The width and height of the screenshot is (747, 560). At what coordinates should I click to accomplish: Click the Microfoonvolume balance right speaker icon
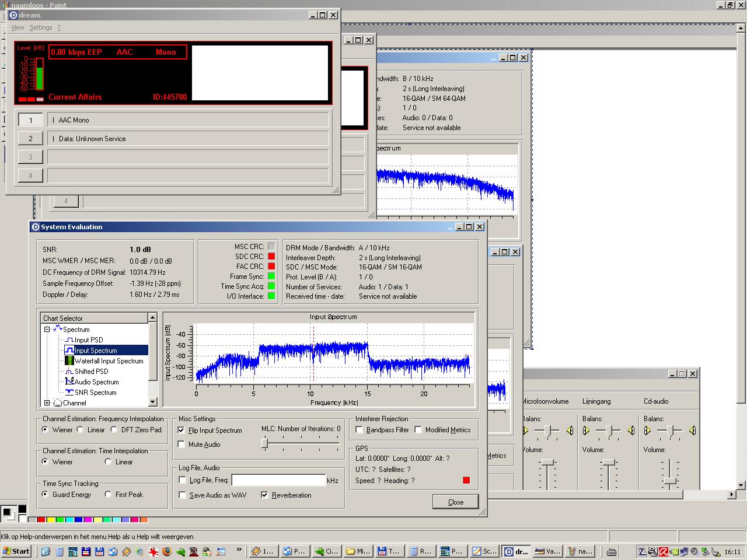pos(570,431)
